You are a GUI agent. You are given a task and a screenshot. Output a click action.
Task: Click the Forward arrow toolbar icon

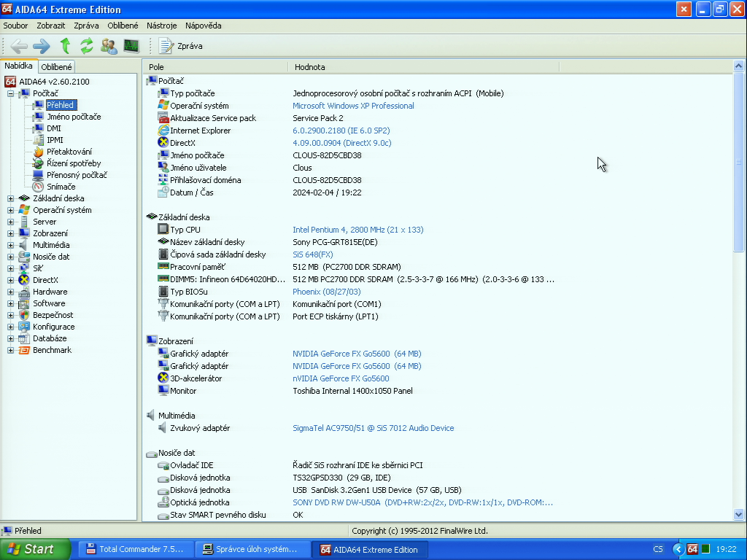click(42, 46)
